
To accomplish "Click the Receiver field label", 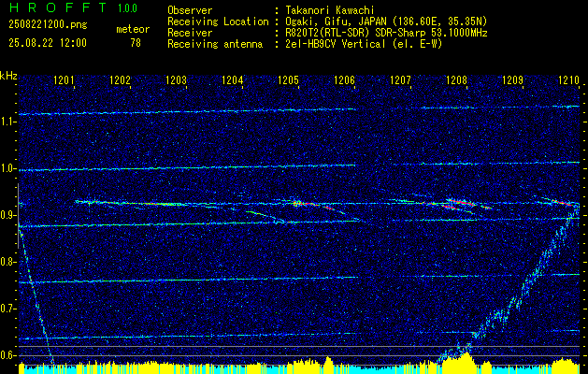I will [x=190, y=33].
